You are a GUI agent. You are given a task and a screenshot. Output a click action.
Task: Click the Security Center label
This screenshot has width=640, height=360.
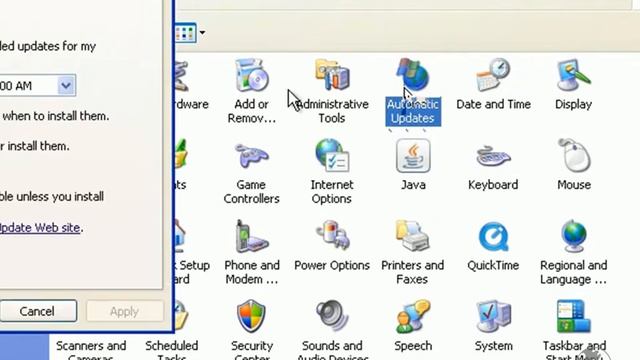pos(251,351)
